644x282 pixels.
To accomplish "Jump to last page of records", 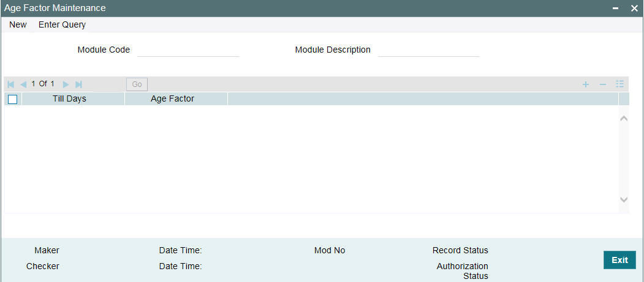I will click(x=78, y=84).
